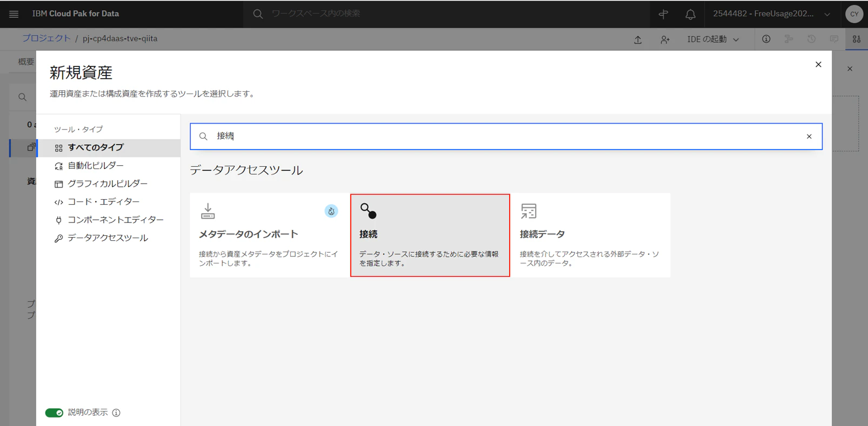
Task: Click the IBM Cloud Pak for Data title
Action: coord(76,13)
